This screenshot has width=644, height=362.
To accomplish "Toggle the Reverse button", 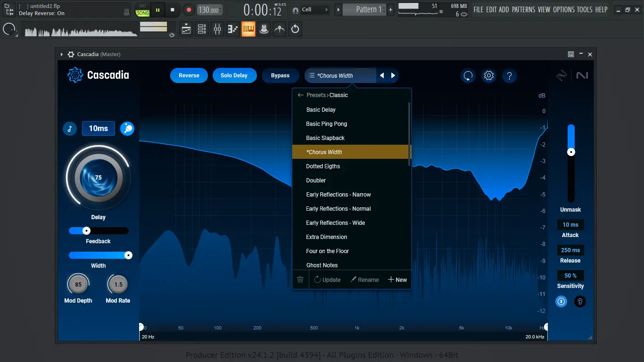I will point(189,75).
